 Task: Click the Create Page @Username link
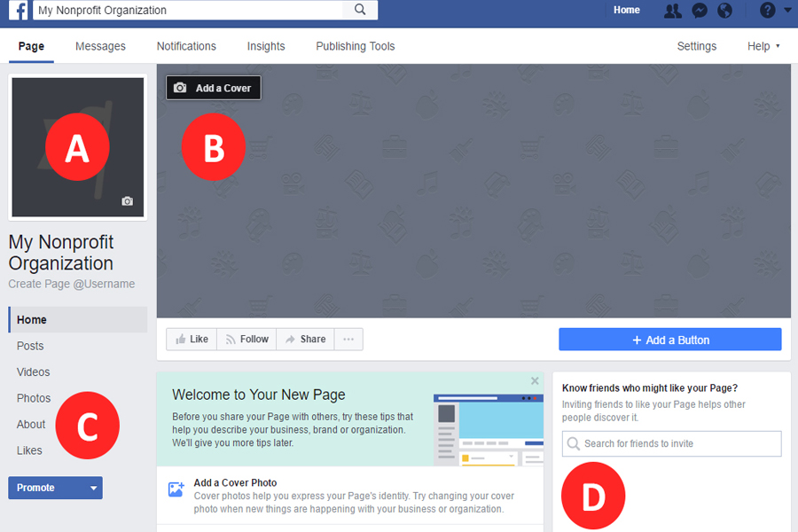pos(71,284)
